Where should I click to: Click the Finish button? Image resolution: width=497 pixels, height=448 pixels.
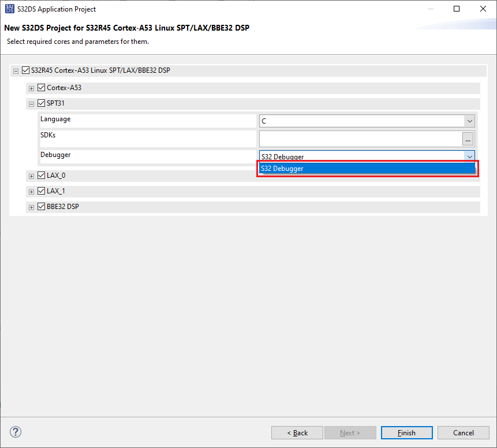click(x=407, y=433)
